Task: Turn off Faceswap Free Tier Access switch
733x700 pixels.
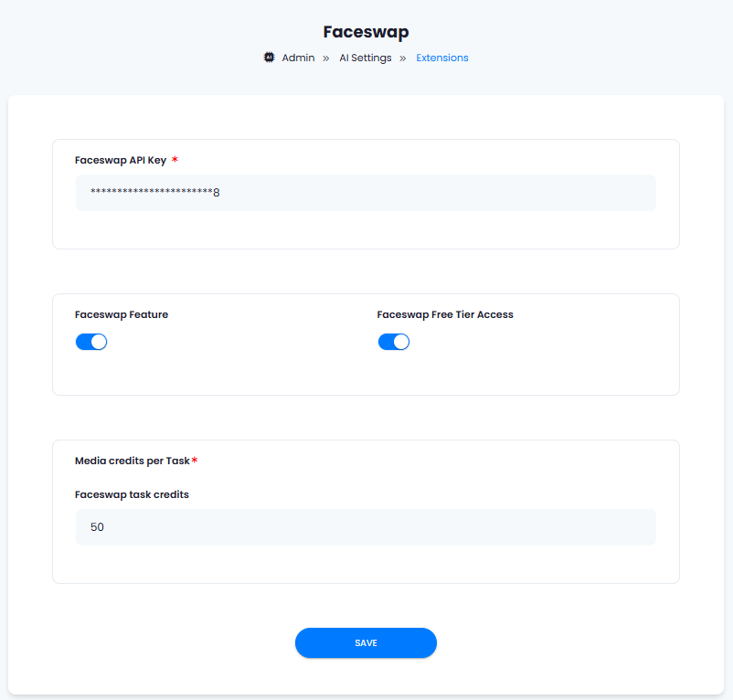Action: click(394, 342)
